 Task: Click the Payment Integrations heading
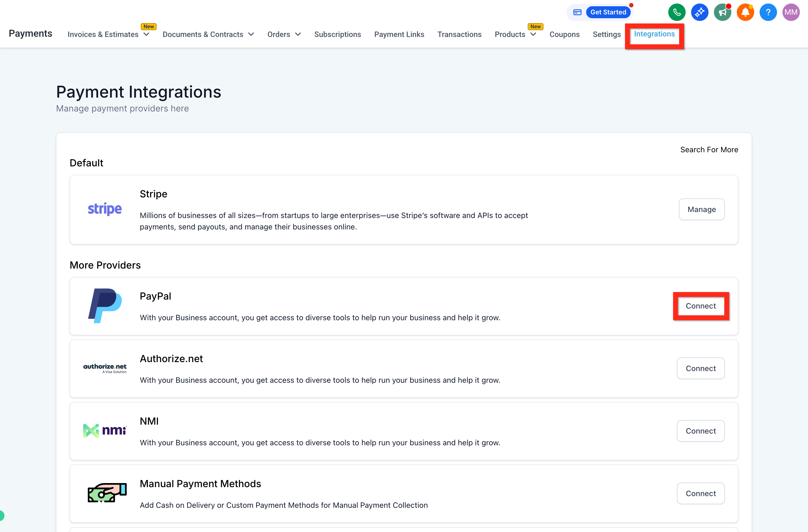138,92
